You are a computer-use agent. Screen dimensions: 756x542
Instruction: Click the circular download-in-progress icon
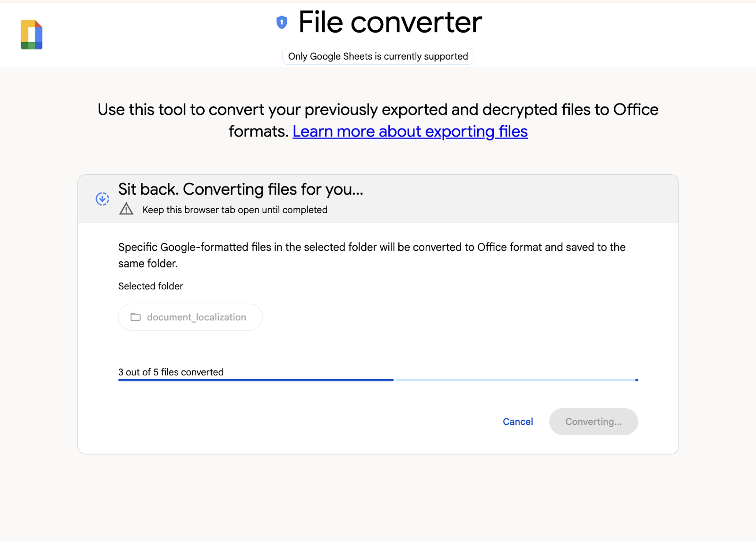pyautogui.click(x=102, y=198)
